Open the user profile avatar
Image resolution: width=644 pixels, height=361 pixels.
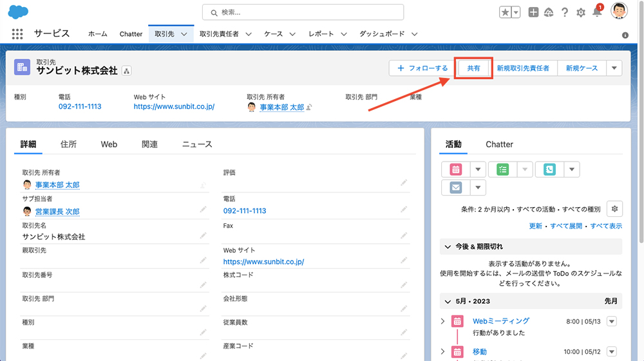(618, 11)
